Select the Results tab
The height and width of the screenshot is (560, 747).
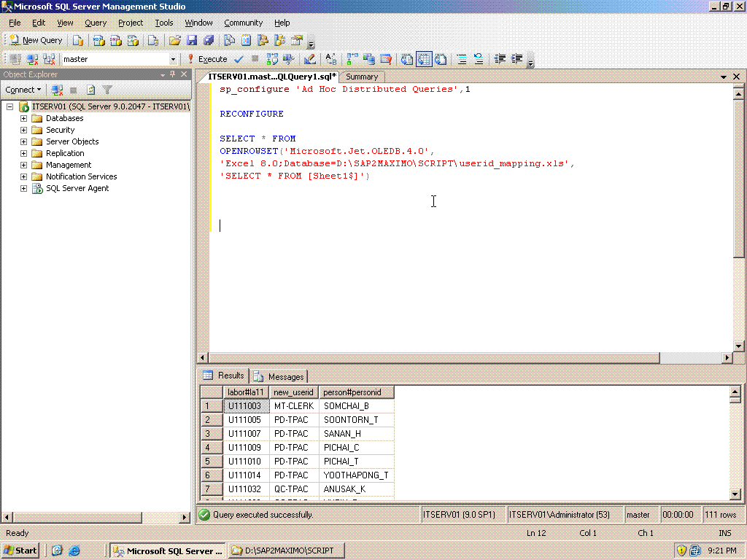(x=224, y=376)
